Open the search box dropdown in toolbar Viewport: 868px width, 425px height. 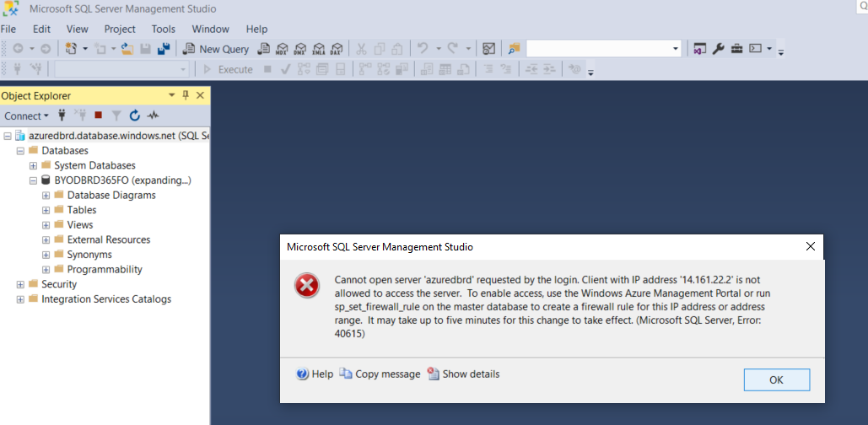(x=676, y=49)
